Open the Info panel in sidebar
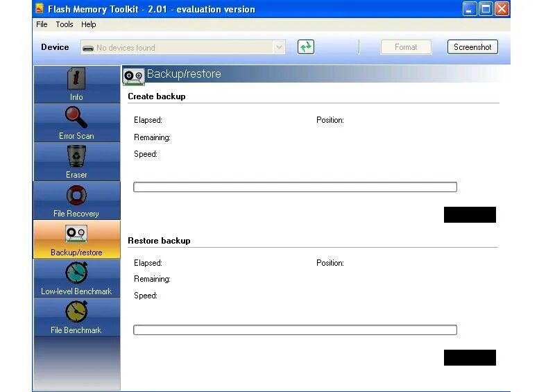Viewport: 555px width, 392px height. [76, 84]
